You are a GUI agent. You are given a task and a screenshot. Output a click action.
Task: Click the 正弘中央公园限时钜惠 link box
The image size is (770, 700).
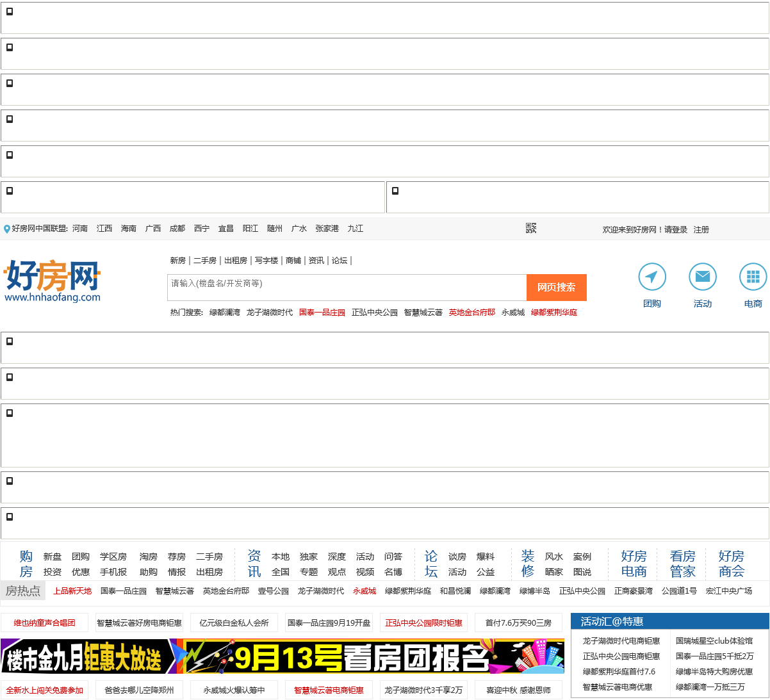423,623
